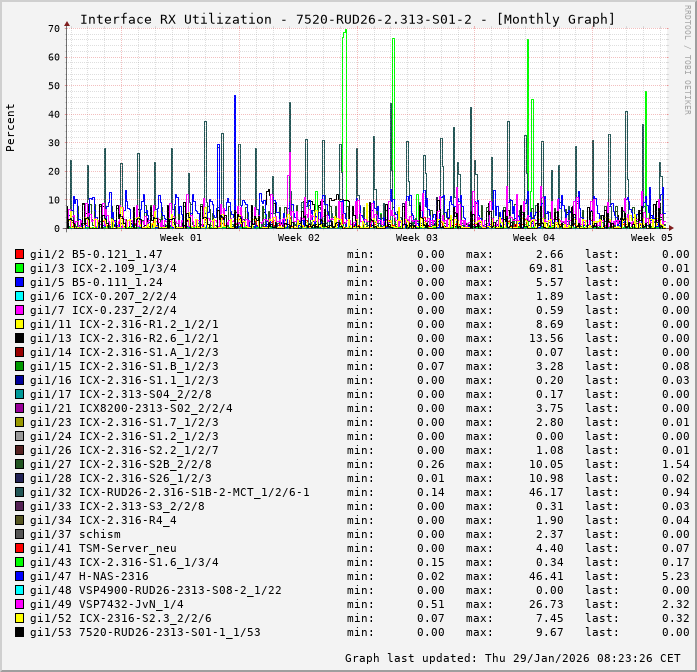Click the yellow swatch for gi1/11 ICX-2.316-R1.2_1/2/1
This screenshot has width=697, height=672.
point(19,324)
